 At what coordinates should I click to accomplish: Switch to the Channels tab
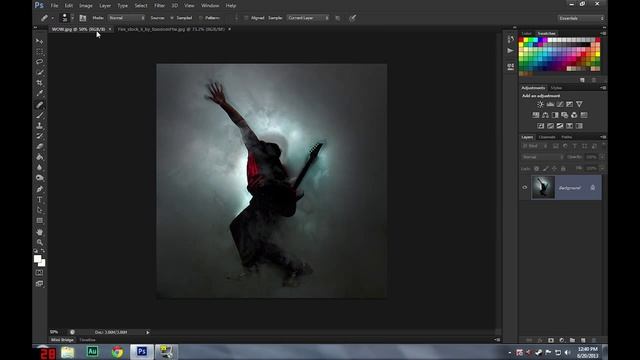coord(547,137)
